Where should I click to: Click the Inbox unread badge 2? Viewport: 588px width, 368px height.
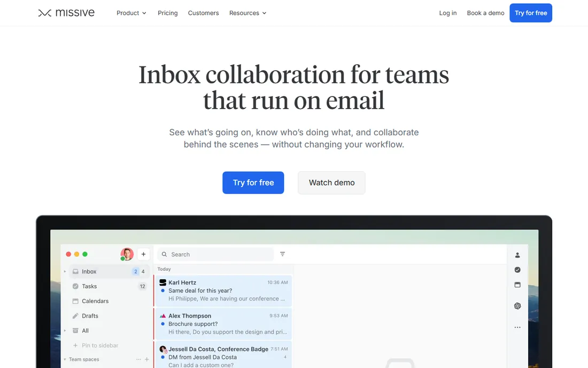135,271
